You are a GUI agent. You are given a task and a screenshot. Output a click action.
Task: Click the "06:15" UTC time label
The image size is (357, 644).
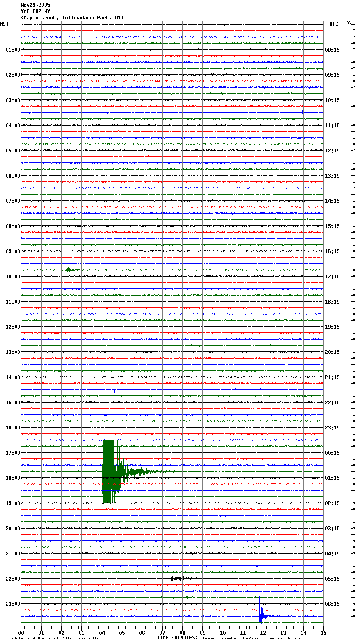[332, 604]
